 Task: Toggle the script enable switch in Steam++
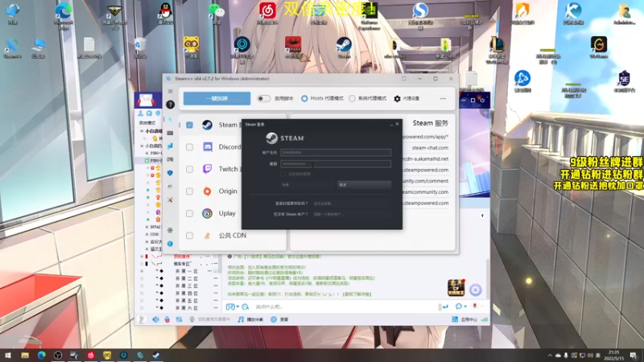264,98
